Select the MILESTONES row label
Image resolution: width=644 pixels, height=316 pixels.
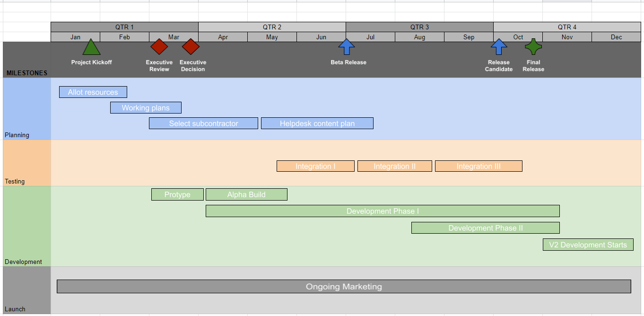click(x=26, y=73)
